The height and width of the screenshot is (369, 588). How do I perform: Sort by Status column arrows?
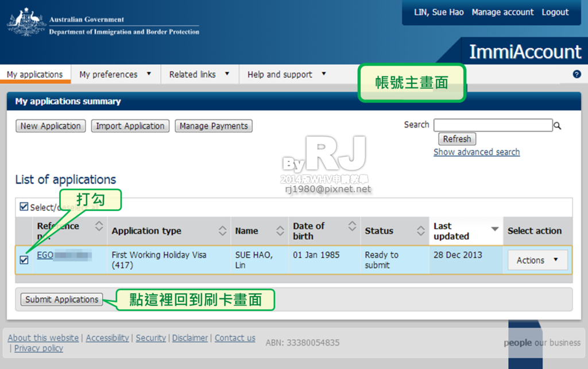[x=421, y=230]
